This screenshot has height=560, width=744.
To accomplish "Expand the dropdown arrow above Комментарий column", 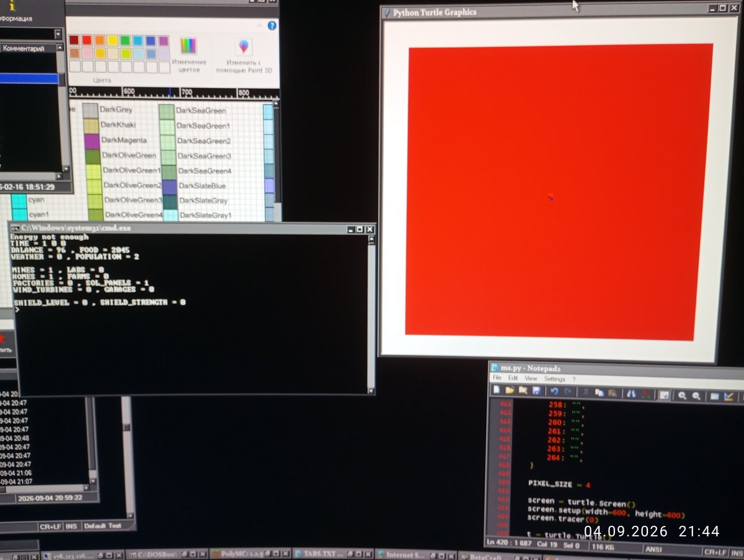I will pos(58,33).
